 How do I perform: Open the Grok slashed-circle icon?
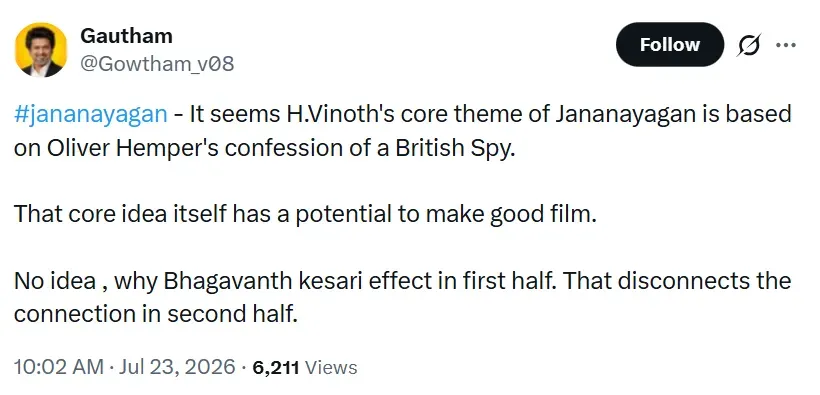click(749, 45)
